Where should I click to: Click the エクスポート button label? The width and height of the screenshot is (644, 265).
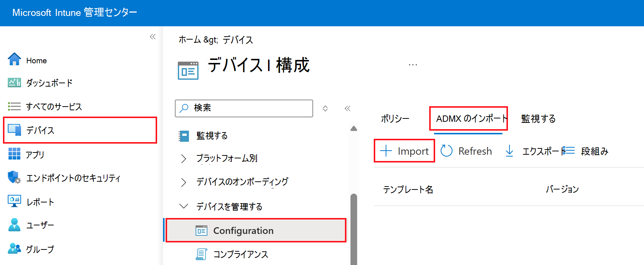543,151
